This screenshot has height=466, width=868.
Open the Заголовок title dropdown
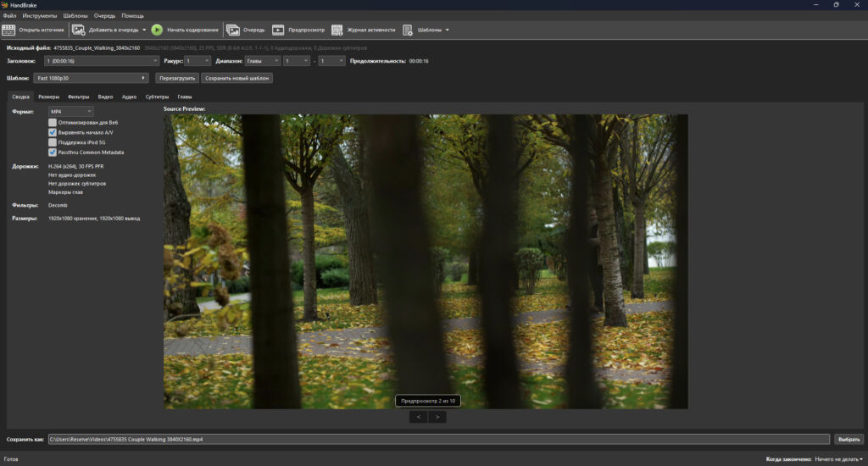point(102,61)
